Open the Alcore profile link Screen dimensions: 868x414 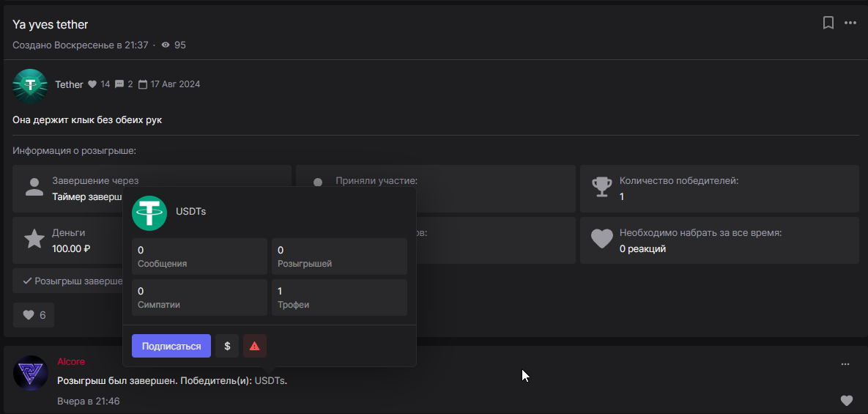tap(71, 362)
